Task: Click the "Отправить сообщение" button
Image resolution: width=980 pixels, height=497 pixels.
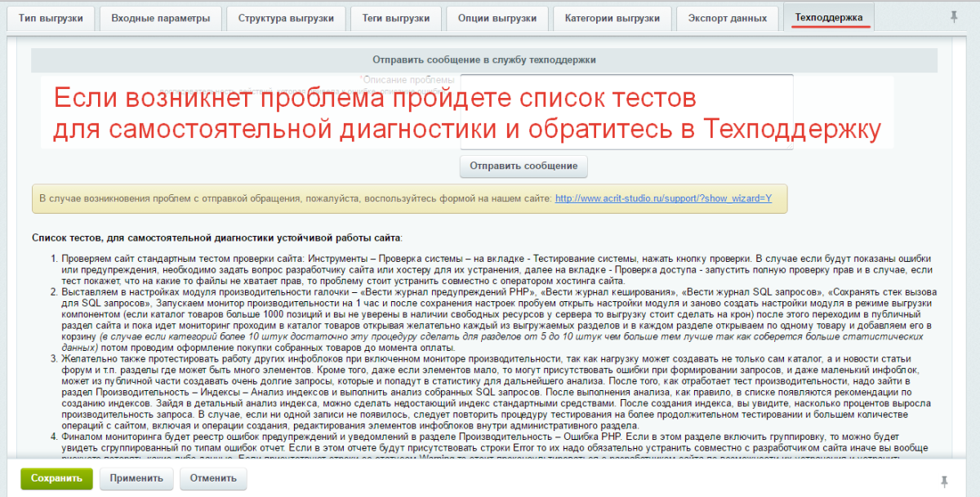Action: click(x=523, y=166)
